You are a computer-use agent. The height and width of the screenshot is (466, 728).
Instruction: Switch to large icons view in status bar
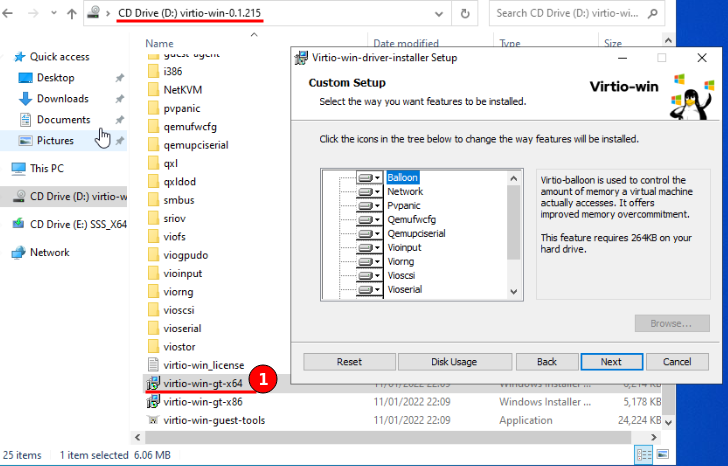pyautogui.click(x=663, y=454)
